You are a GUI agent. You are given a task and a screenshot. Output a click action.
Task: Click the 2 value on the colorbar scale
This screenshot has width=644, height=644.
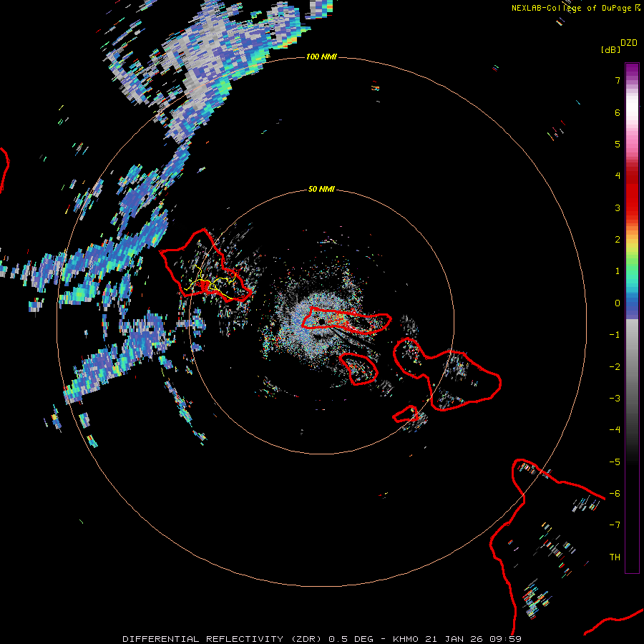(618, 240)
